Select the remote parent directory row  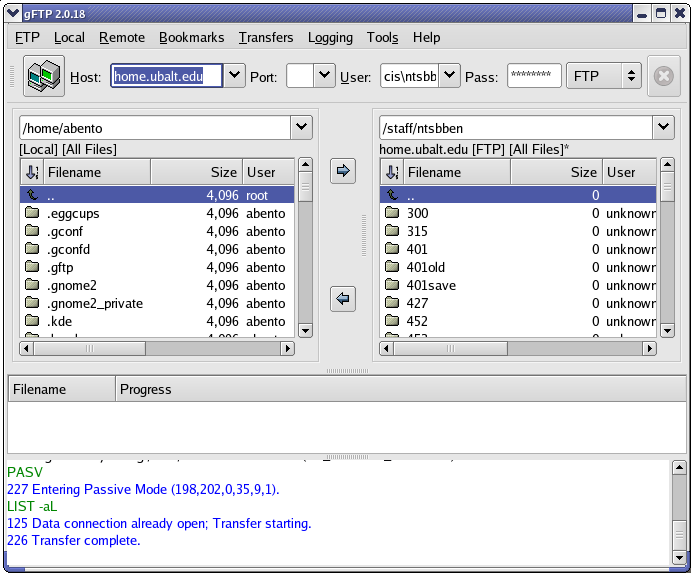tap(518, 195)
